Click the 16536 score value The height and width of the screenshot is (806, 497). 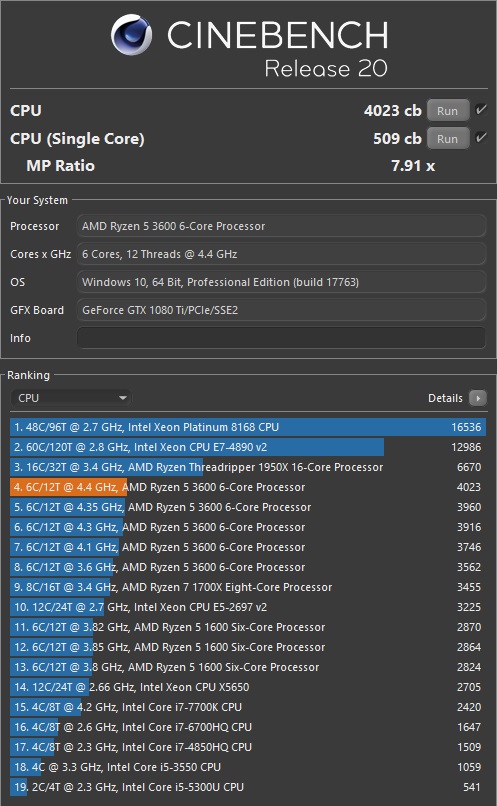click(466, 427)
